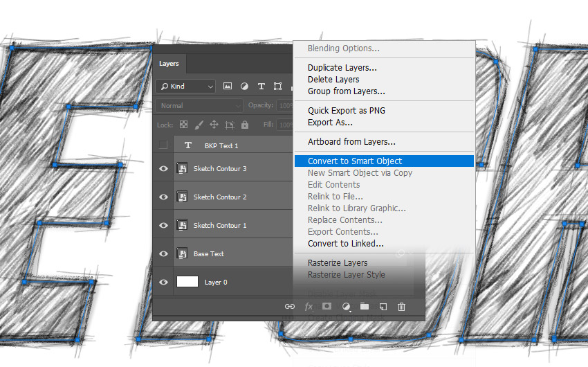Select the Layer 0 layer name

pyautogui.click(x=216, y=283)
